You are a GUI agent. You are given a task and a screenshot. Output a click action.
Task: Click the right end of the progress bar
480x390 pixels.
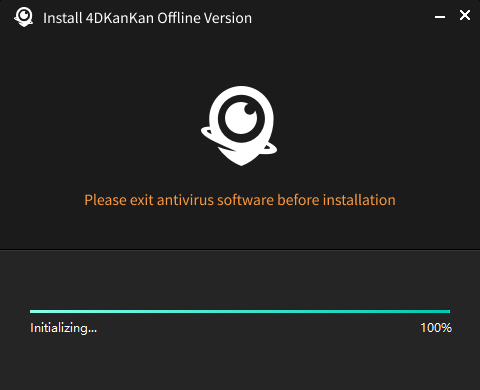pos(448,312)
